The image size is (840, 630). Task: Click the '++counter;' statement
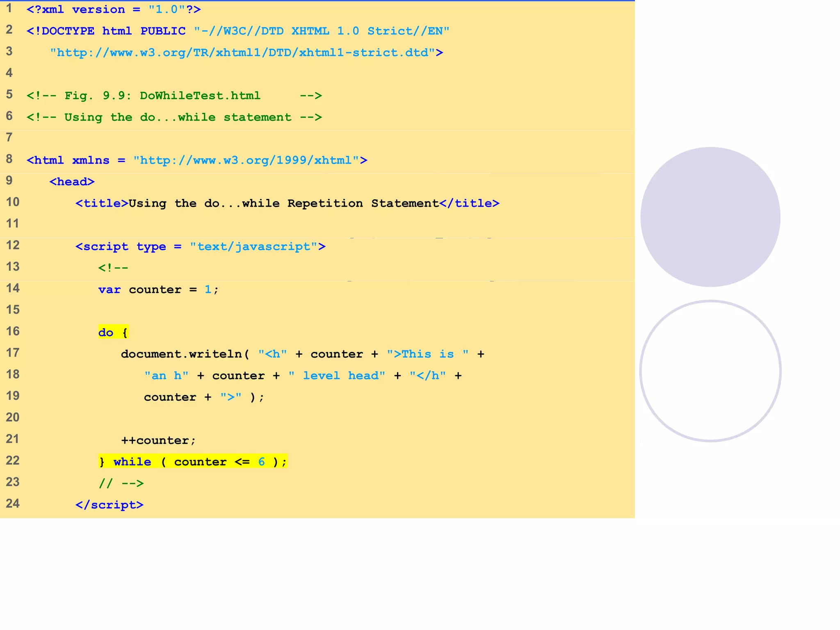coord(158,441)
